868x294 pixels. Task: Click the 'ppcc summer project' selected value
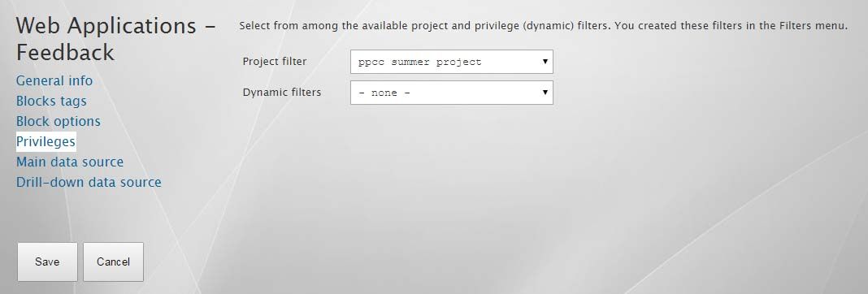[x=419, y=62]
